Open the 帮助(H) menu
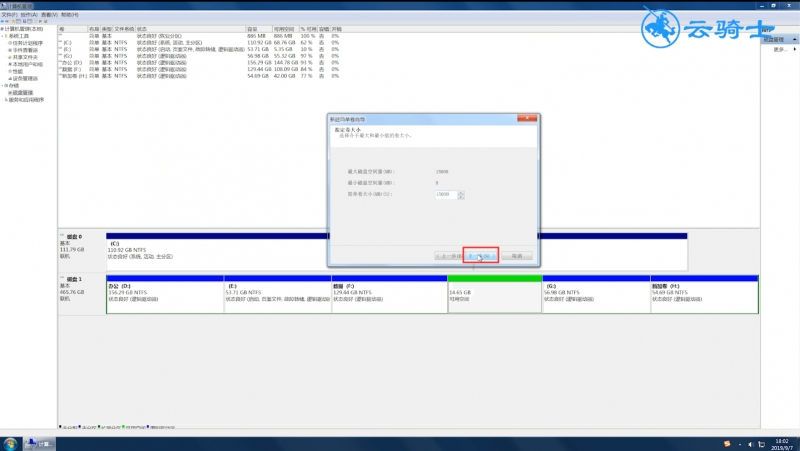The height and width of the screenshot is (451, 800). 69,15
